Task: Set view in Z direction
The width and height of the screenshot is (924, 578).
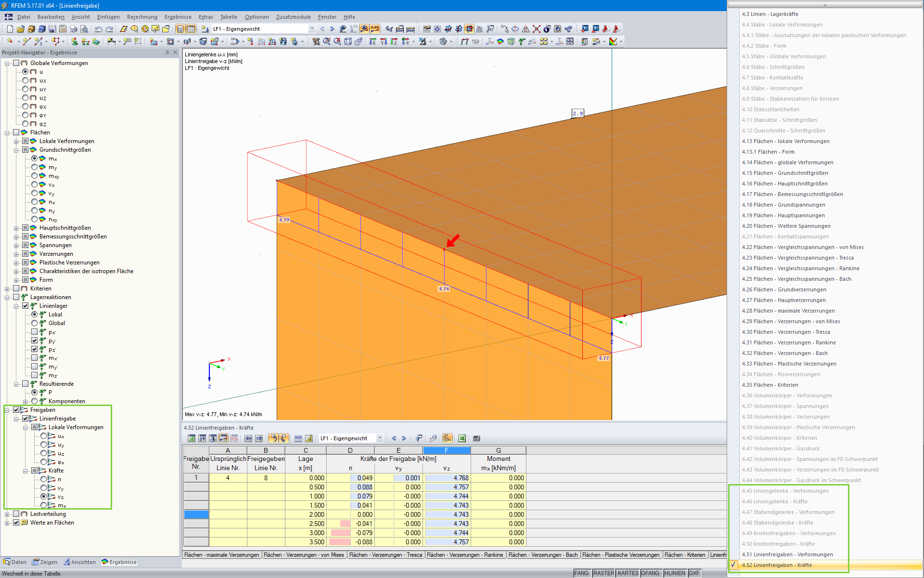Action: pos(394,41)
